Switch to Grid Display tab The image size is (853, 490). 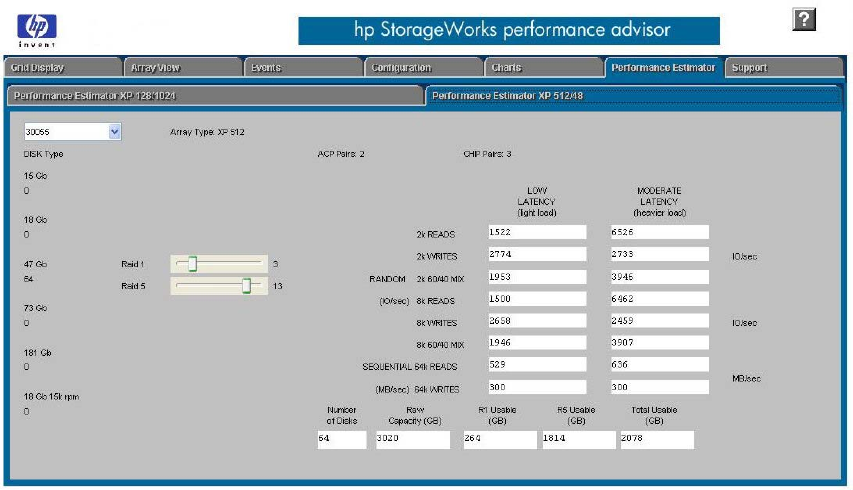pyautogui.click(x=63, y=67)
